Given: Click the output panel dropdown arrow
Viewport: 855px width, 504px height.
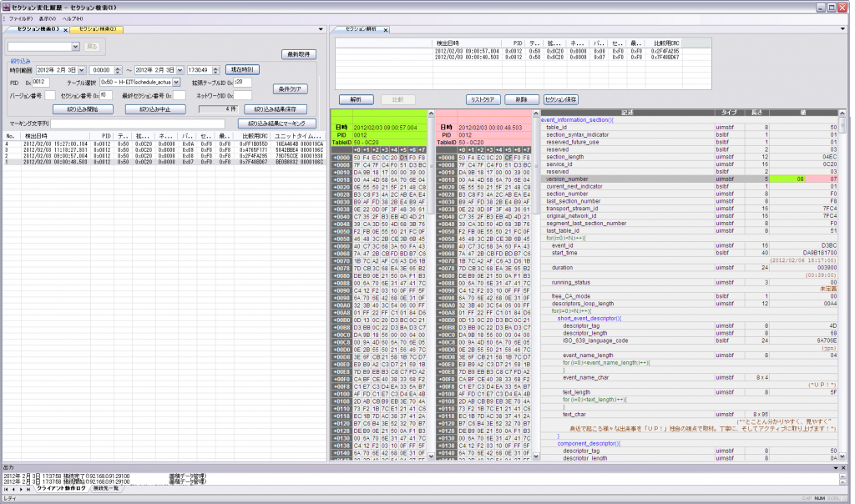Looking at the screenshot, I should click(x=835, y=467).
